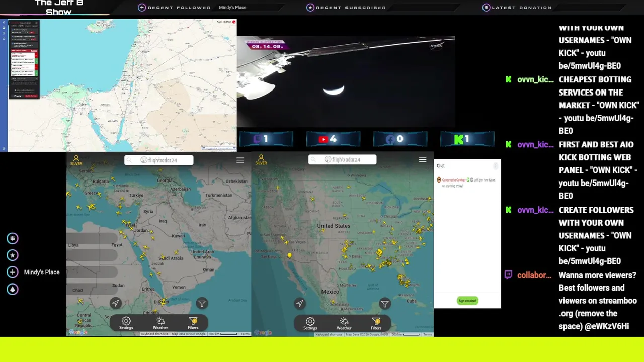Click the Turkmenistan label on flight map

(x=219, y=195)
